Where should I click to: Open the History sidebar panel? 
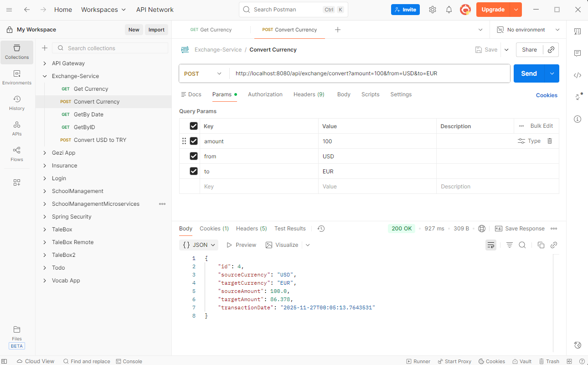coord(17,103)
